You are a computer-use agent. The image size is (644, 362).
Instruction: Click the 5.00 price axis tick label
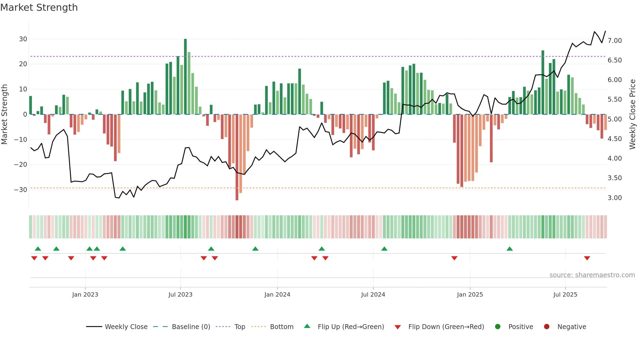pyautogui.click(x=615, y=119)
